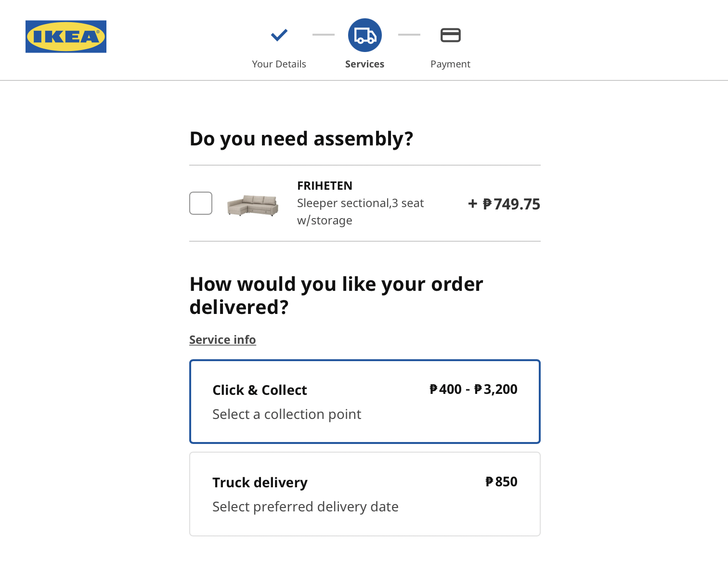Screen dimensions: 728x573
Task: Open the Payment step via the card icon
Action: 451,35
